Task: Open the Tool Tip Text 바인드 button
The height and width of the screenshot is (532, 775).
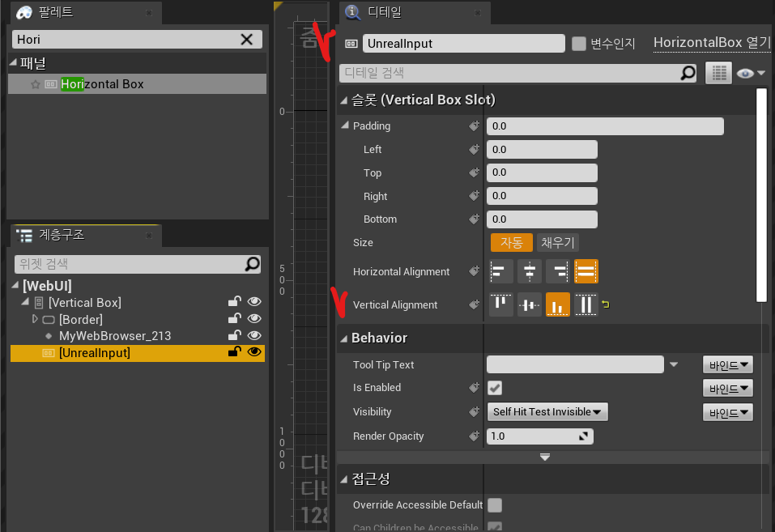Action: [727, 364]
